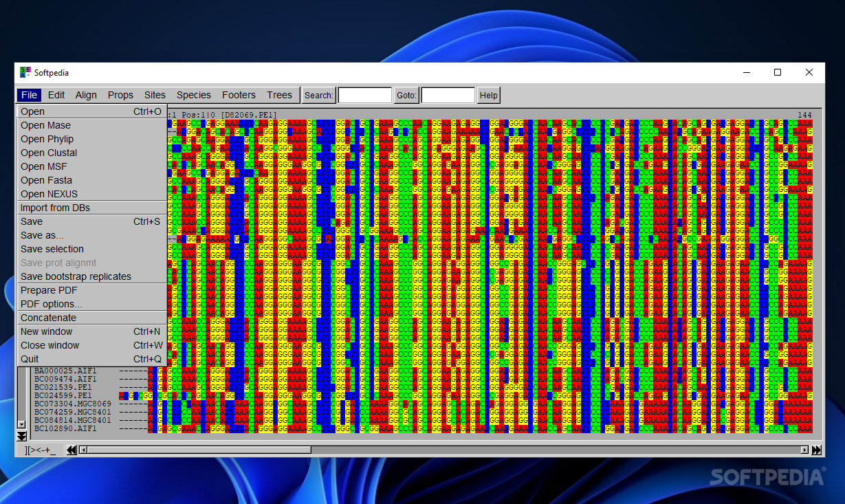Jump to alignment end with double-right arrow

(x=817, y=450)
